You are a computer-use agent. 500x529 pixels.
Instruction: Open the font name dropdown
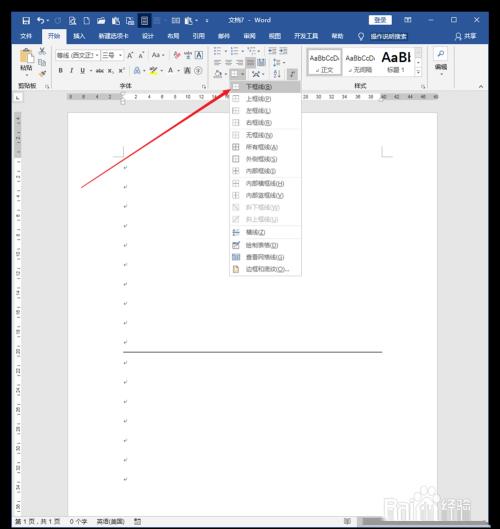point(97,55)
